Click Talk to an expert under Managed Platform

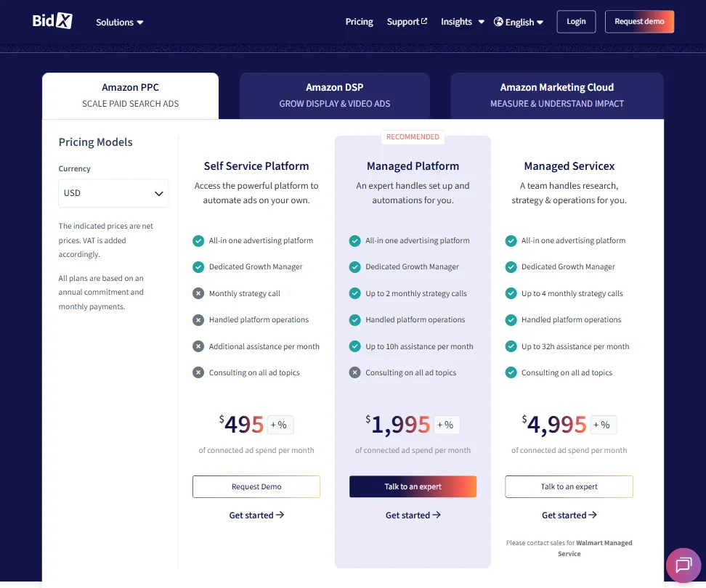pos(413,486)
